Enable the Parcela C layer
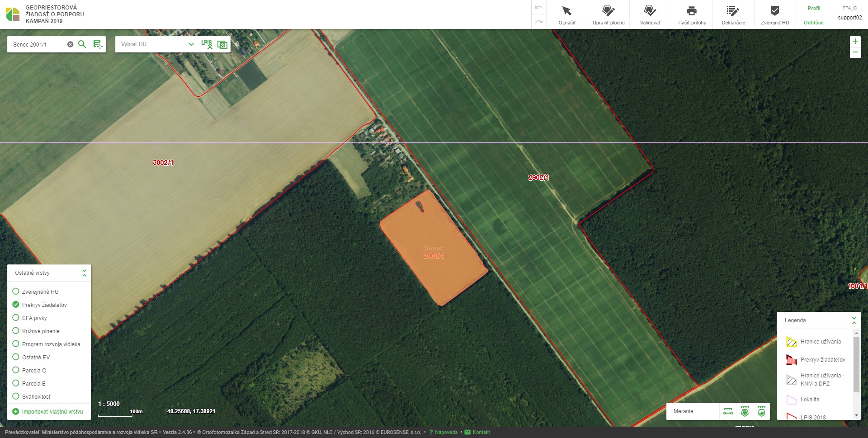 click(16, 370)
